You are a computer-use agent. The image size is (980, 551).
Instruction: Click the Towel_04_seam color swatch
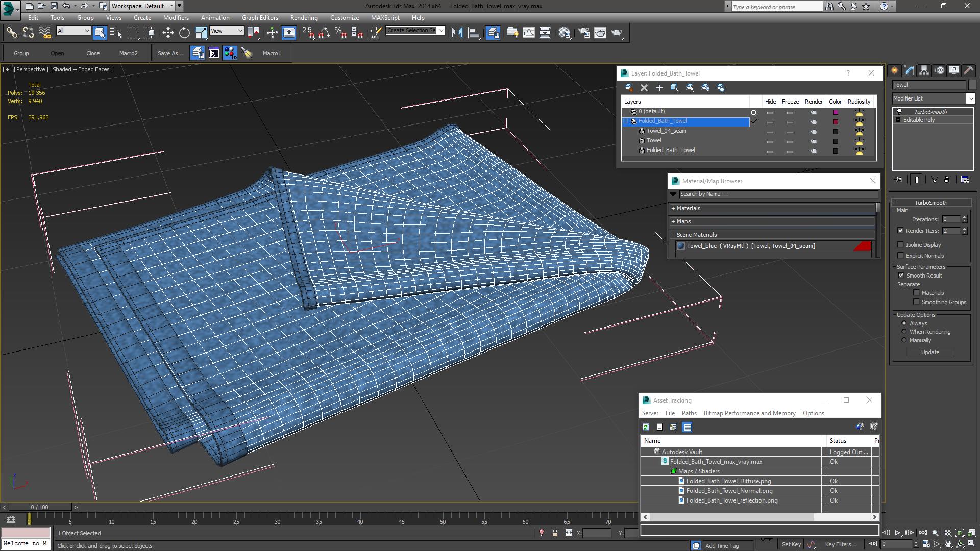pos(836,132)
